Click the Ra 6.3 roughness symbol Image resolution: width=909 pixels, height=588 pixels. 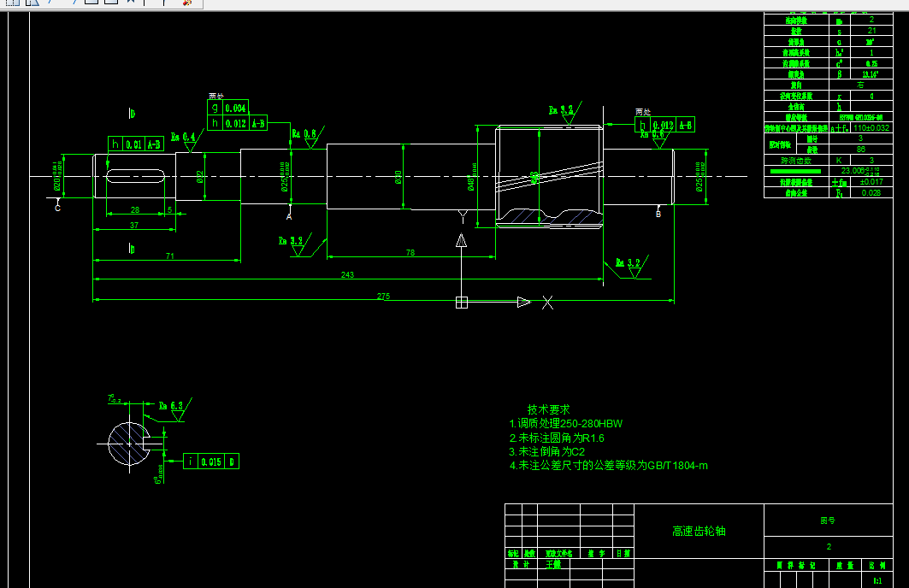point(175,409)
